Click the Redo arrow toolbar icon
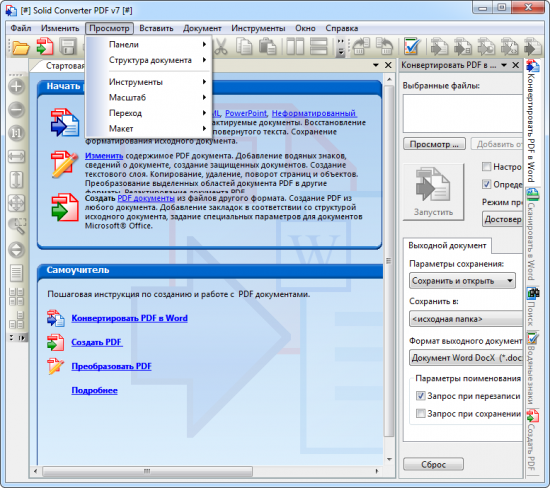 (x=384, y=47)
